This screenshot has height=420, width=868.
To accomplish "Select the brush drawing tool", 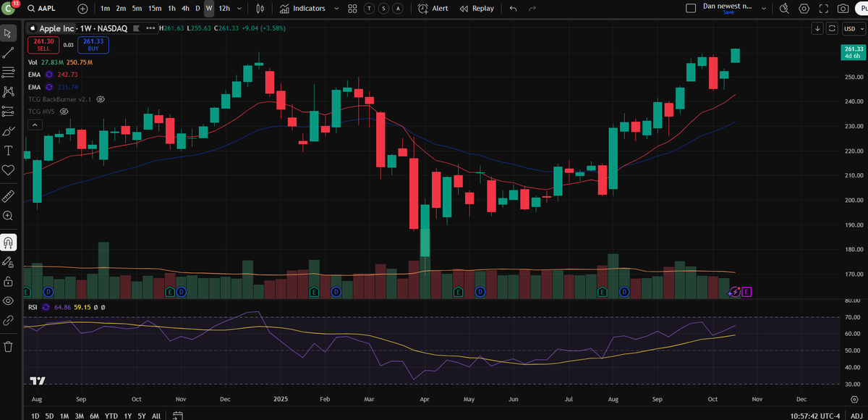I will click(x=9, y=131).
